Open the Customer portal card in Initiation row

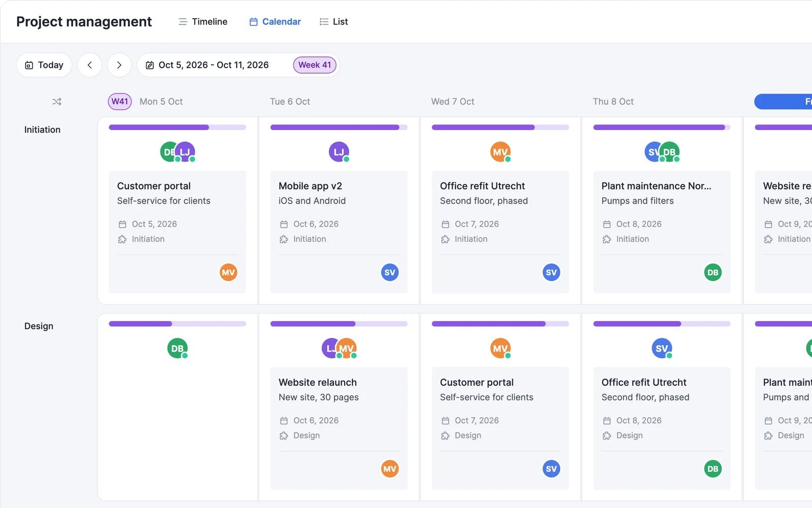[x=178, y=232]
